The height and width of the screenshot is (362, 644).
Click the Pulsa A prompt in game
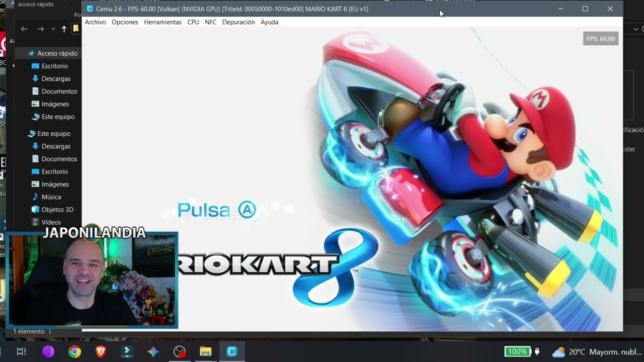[217, 210]
